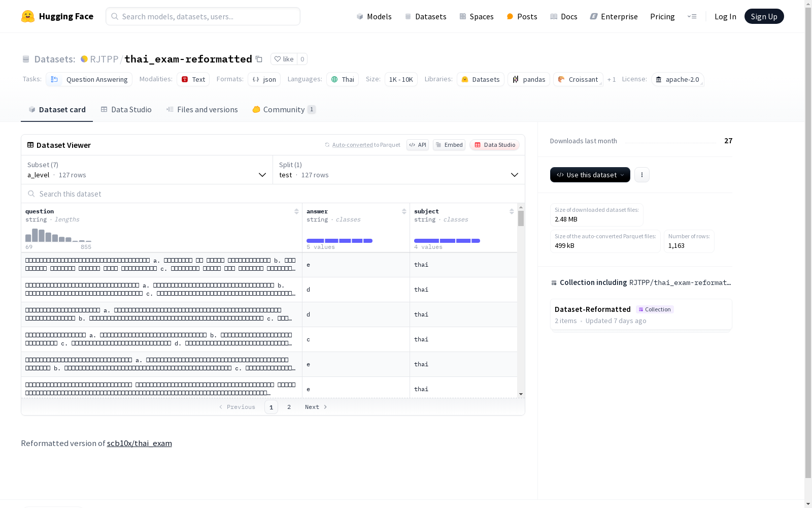812x508 pixels.
Task: Click the Next page button
Action: tap(316, 407)
